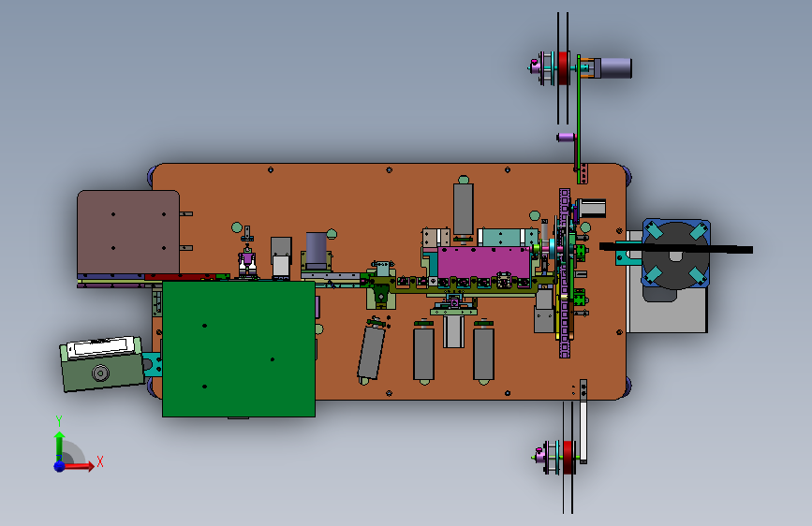Select the large green cover plate
Screen dimensions: 812x526
[x=239, y=349]
